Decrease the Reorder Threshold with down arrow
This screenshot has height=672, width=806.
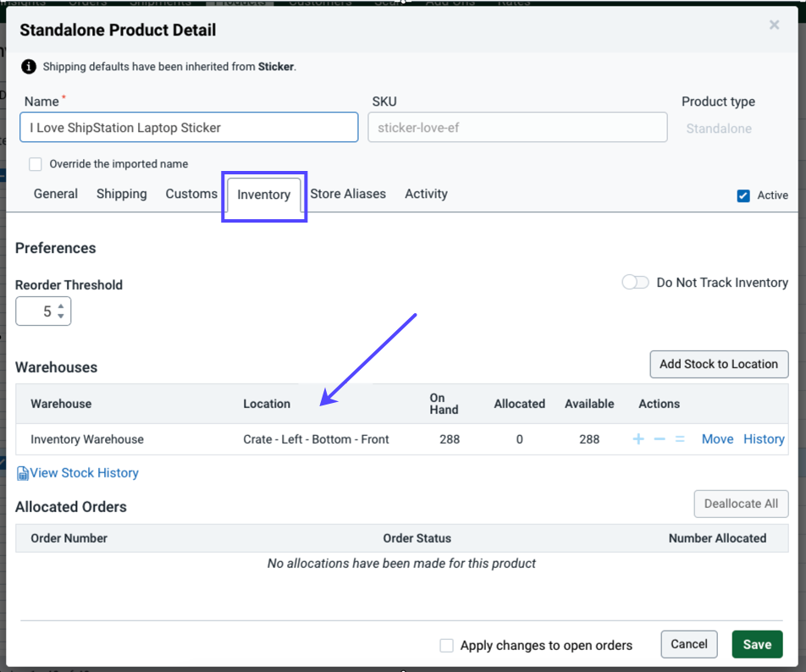tap(61, 317)
